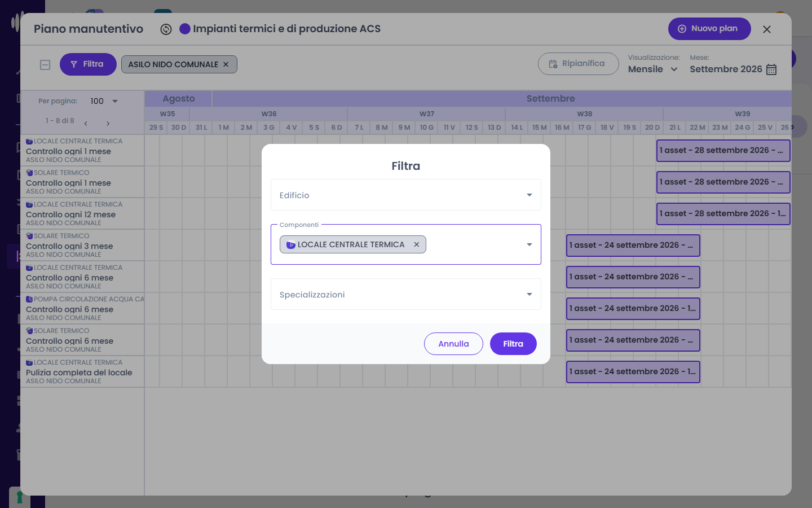Remove LOCALE CENTRALE TERMICA chip from Componenti

(x=417, y=244)
